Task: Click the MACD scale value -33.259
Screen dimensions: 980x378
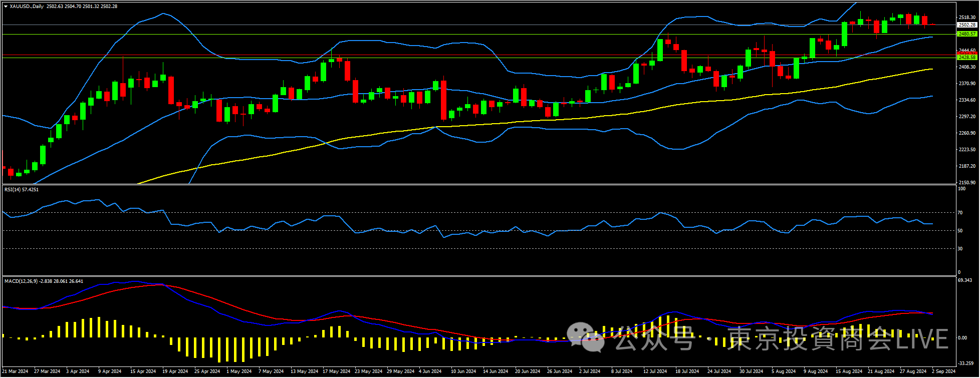Action: 965,363
